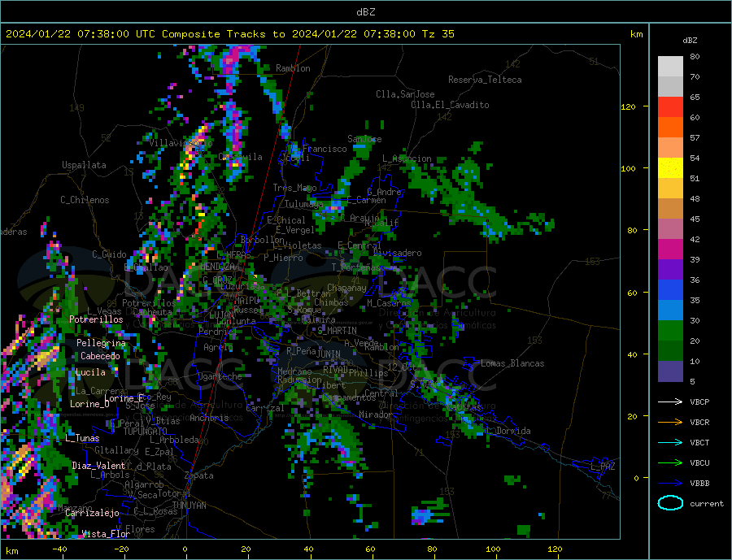The height and width of the screenshot is (560, 732).
Task: Click the L_Tunas label
Action: (x=82, y=438)
